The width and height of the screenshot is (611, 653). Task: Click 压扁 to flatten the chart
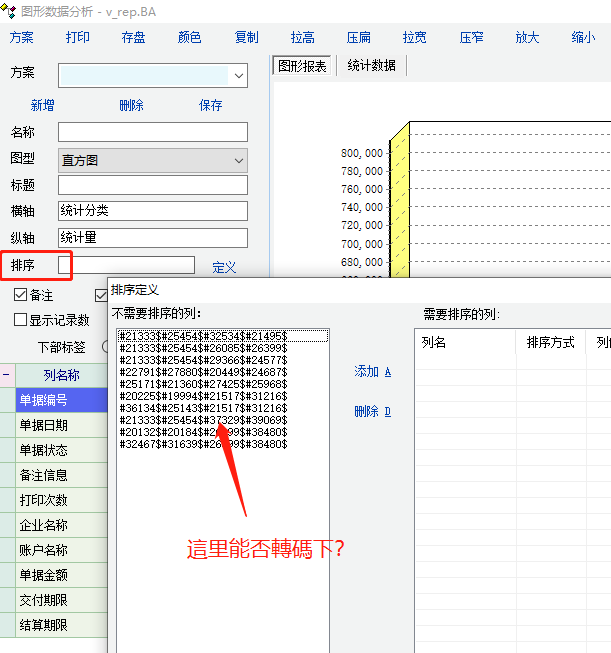click(x=358, y=38)
